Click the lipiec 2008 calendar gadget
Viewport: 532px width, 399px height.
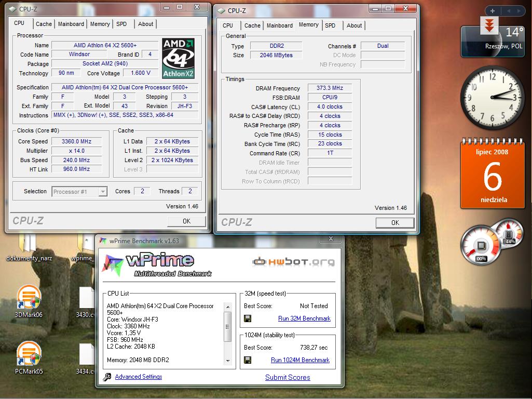(493, 174)
